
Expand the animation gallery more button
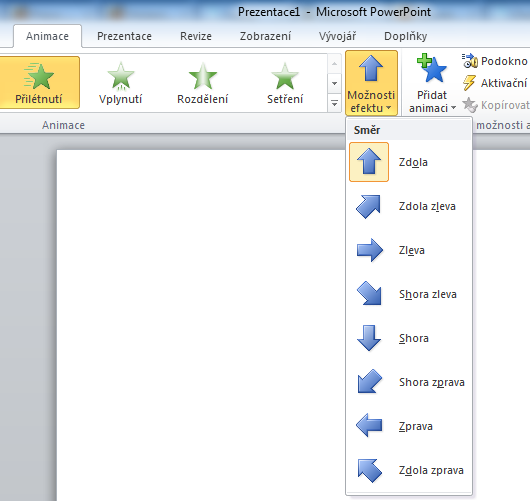tap(334, 103)
